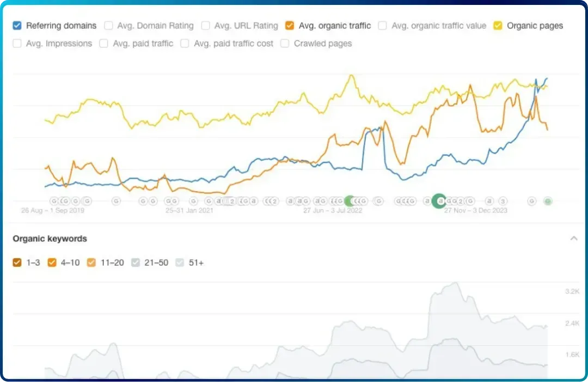Screen dimensions: 588x384
Task: Click the 2.4K axis value
Action: (x=572, y=323)
